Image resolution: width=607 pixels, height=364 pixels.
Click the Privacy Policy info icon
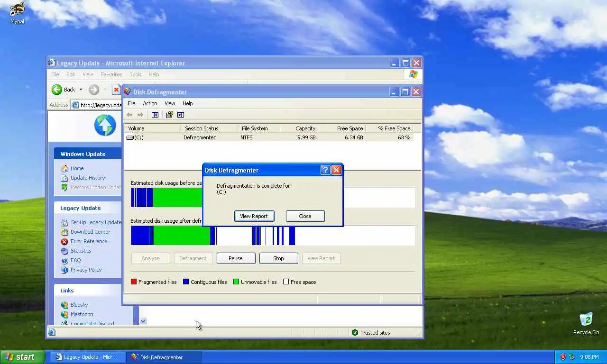pos(64,270)
